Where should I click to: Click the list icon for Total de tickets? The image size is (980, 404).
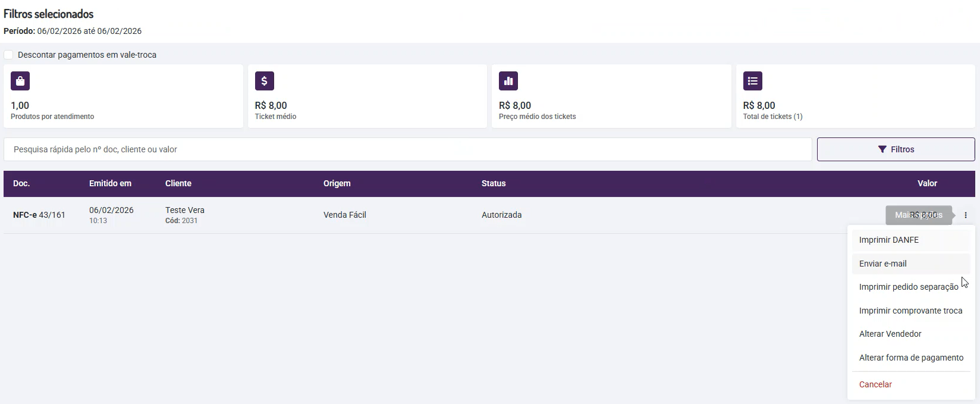tap(753, 81)
